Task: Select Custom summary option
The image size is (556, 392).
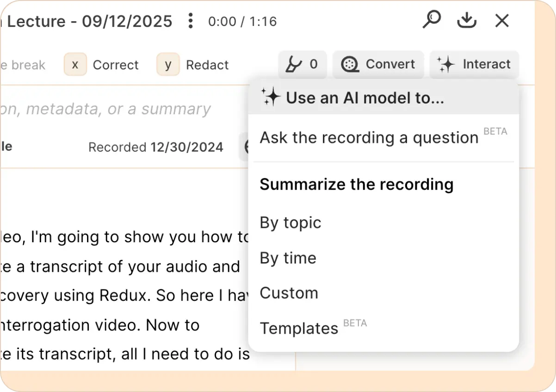Action: (x=289, y=293)
